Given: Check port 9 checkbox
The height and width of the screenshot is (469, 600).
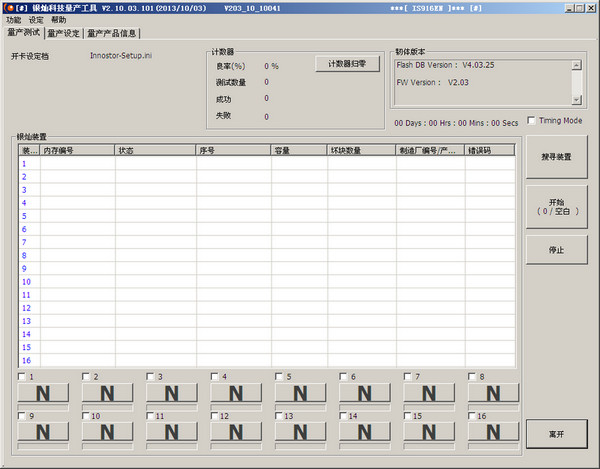Looking at the screenshot, I should 22,415.
